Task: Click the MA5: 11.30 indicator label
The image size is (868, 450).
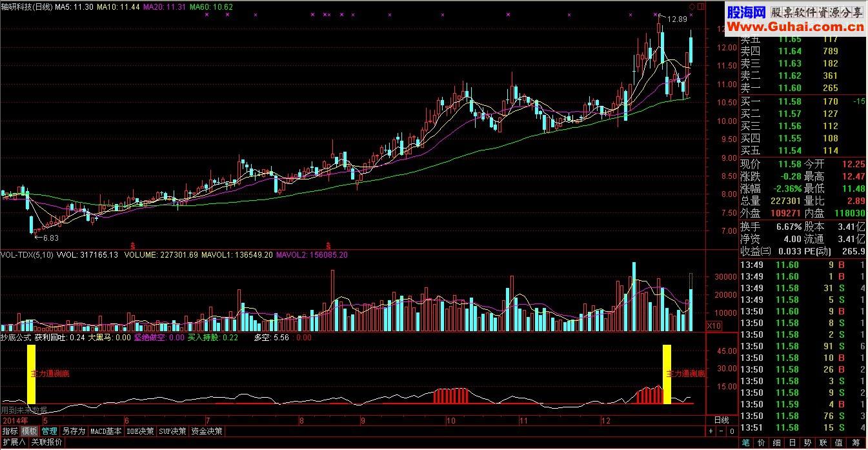Action: [x=74, y=6]
